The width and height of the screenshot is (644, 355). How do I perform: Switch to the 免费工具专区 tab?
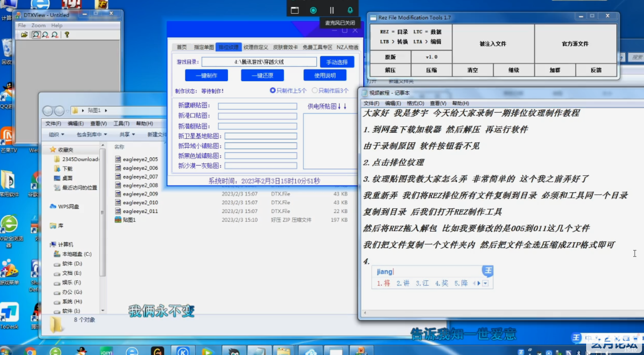(317, 47)
